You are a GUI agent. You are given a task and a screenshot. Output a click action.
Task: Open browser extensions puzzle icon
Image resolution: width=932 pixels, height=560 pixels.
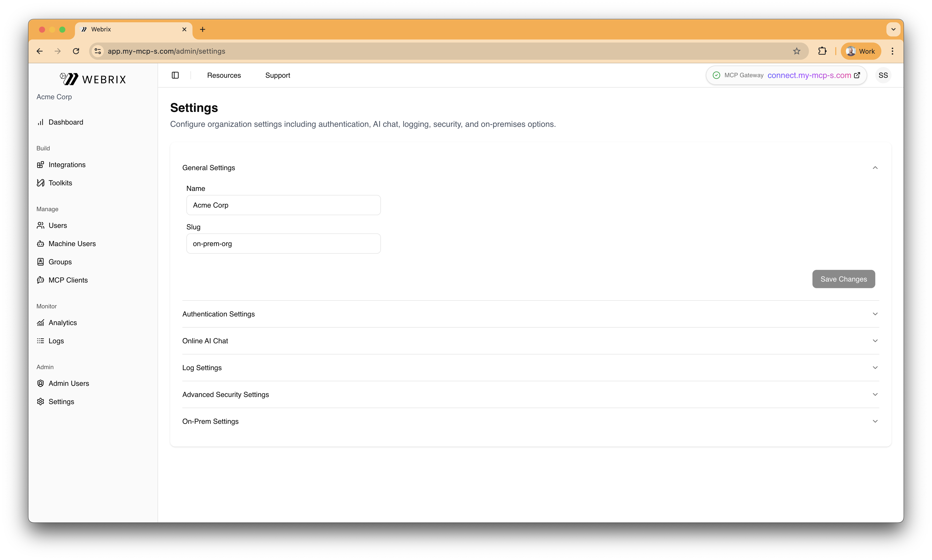tap(822, 51)
